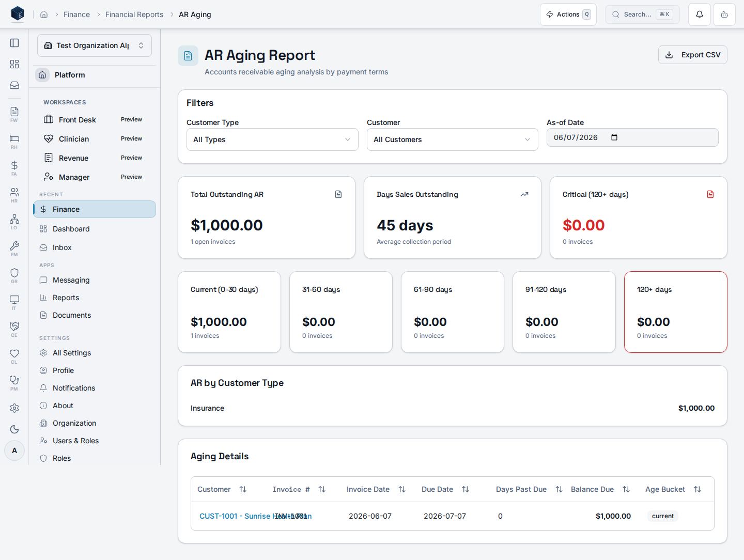The image size is (744, 560).
Task: Open All Settings in sidebar
Action: 95,353
